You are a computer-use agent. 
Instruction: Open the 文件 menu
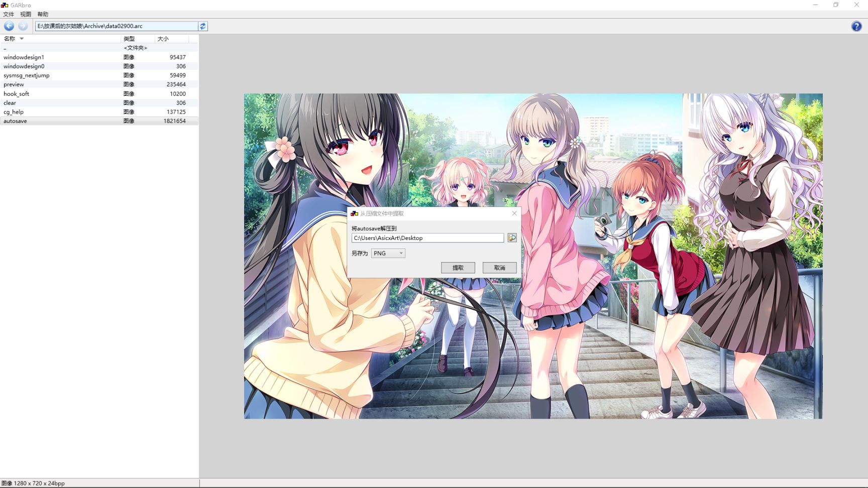click(x=9, y=14)
